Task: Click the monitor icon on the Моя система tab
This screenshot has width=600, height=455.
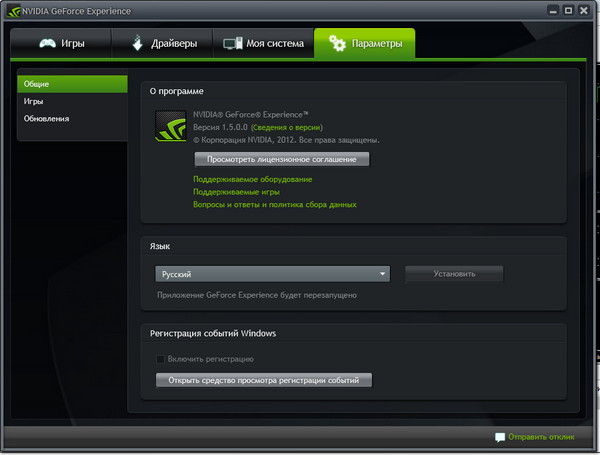Action: tap(233, 44)
